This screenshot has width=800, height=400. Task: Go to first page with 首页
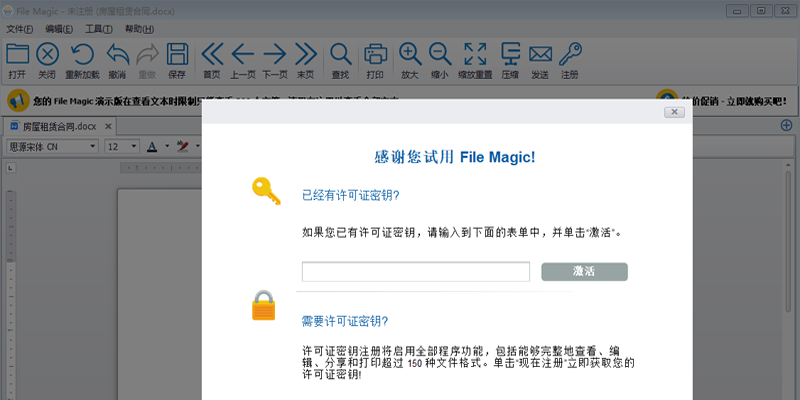tap(212, 54)
